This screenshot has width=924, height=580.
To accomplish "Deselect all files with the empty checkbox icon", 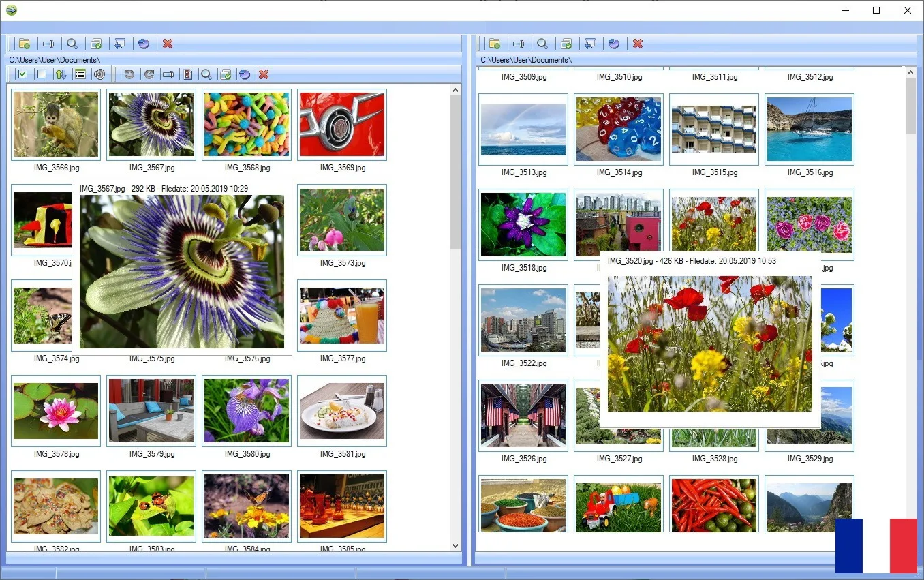I will 42,74.
